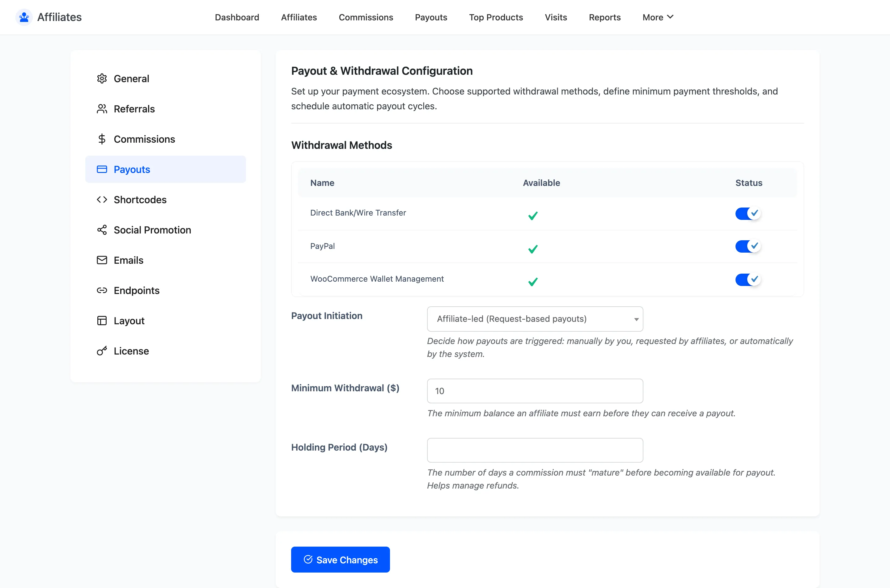Click the Name column header
This screenshot has width=890, height=588.
(322, 183)
